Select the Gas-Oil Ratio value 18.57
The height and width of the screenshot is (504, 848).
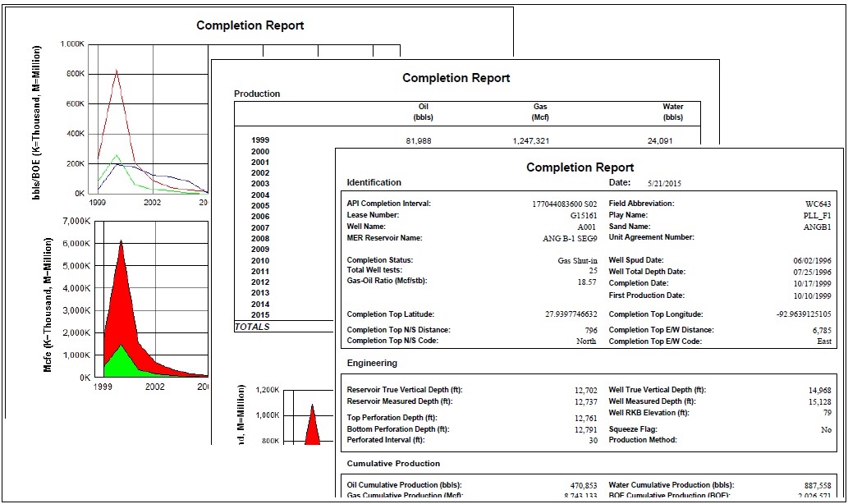(587, 282)
